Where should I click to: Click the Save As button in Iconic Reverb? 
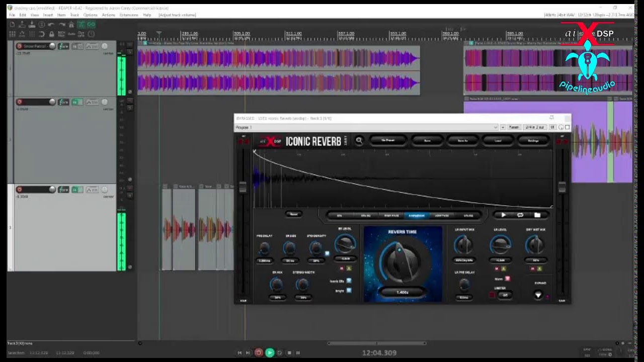[x=463, y=141]
